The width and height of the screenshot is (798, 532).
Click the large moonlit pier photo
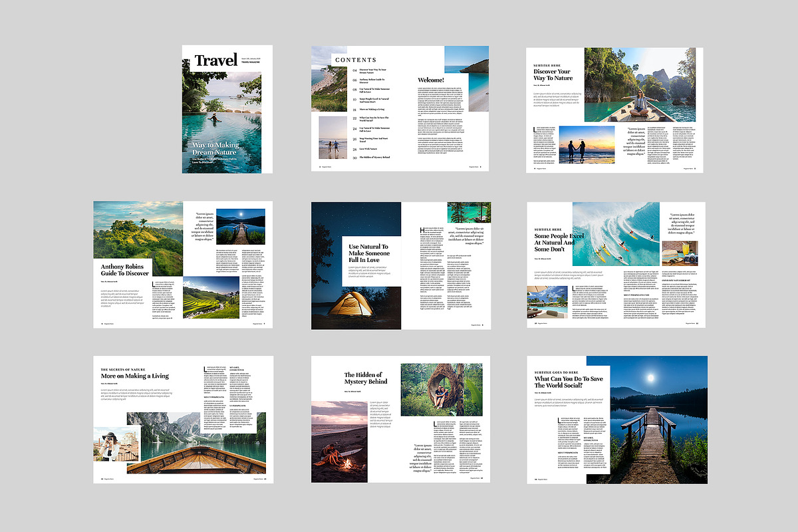click(x=646, y=420)
